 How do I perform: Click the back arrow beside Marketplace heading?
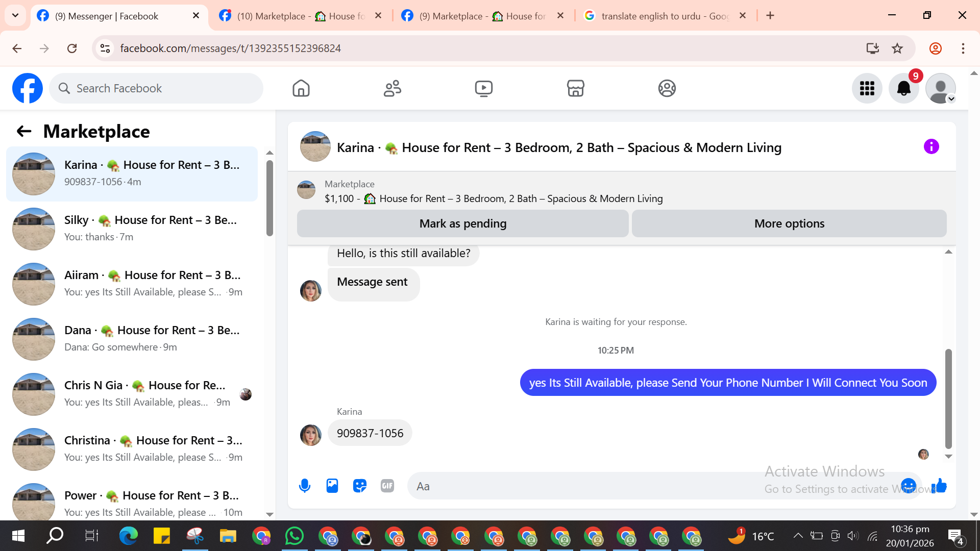(24, 131)
